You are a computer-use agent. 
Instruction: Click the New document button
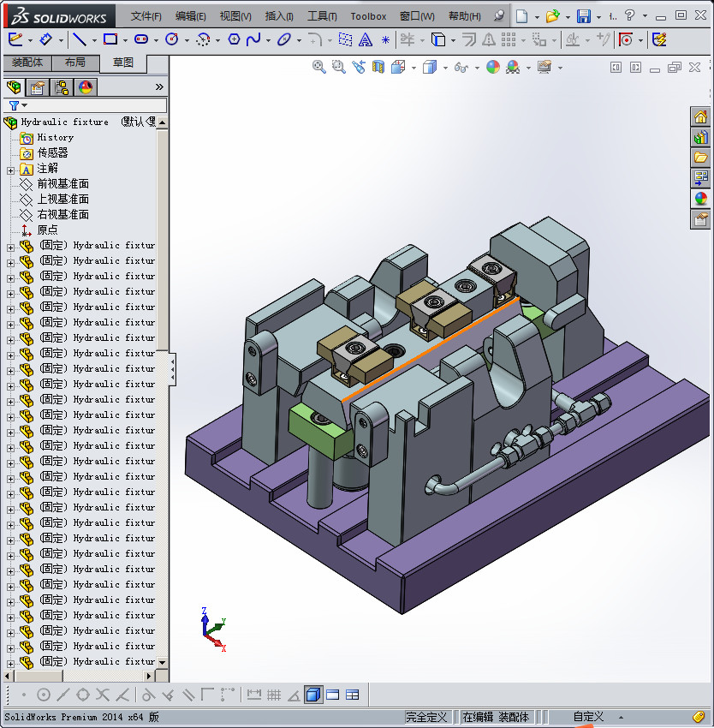point(522,16)
